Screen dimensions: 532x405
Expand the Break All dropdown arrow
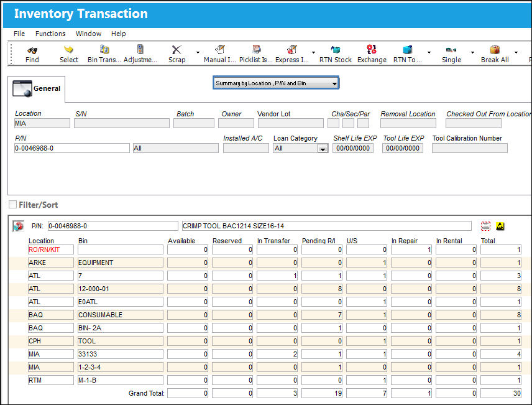click(516, 53)
